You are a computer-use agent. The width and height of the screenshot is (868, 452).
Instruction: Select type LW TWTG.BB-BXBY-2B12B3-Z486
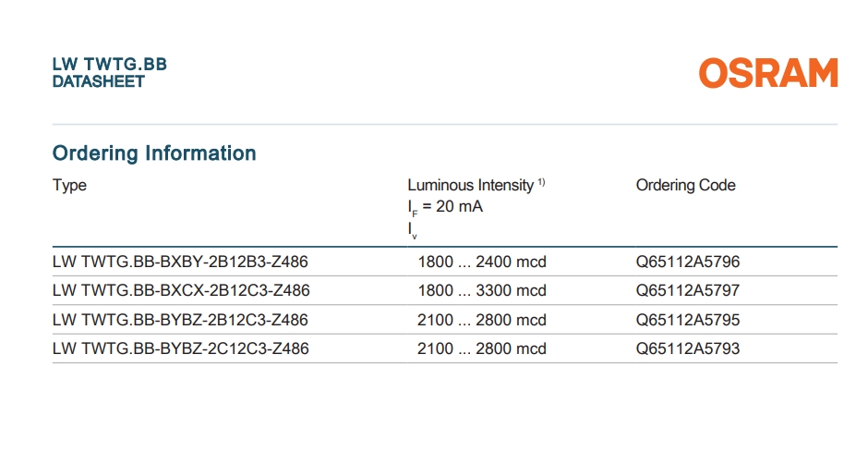coord(180,262)
